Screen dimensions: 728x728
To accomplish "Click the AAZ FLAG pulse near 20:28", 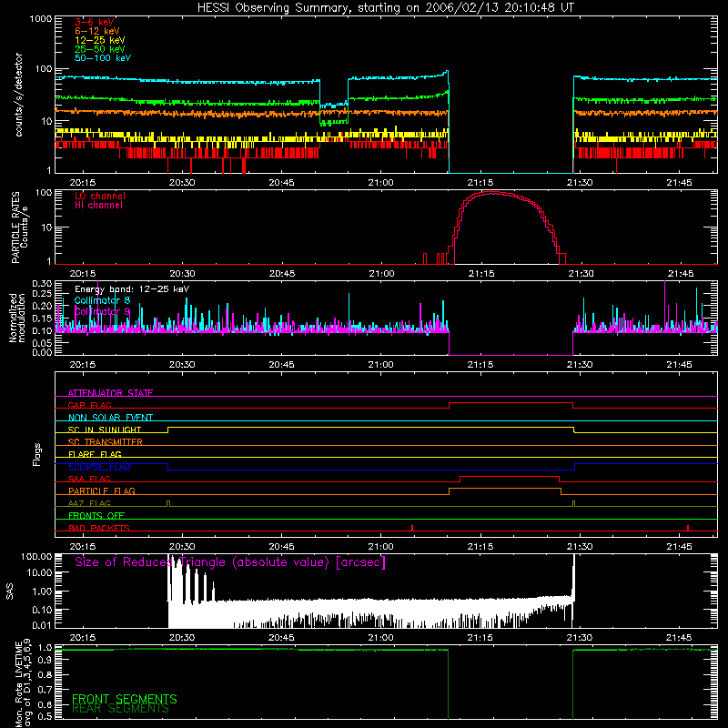I will click(168, 504).
